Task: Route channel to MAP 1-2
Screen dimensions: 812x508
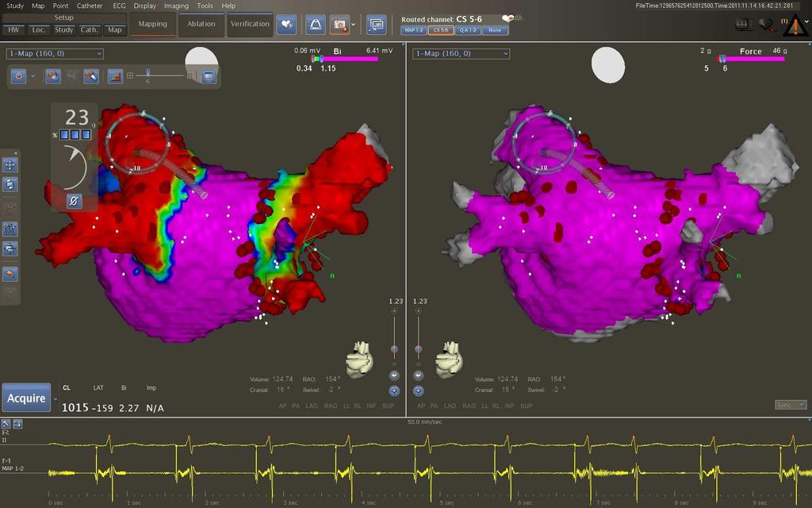Action: 413,30
